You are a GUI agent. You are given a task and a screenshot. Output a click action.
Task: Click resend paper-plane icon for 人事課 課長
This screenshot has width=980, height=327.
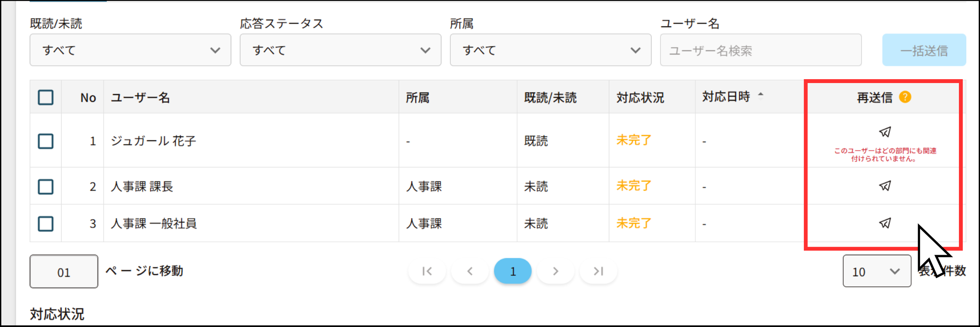click(x=885, y=186)
